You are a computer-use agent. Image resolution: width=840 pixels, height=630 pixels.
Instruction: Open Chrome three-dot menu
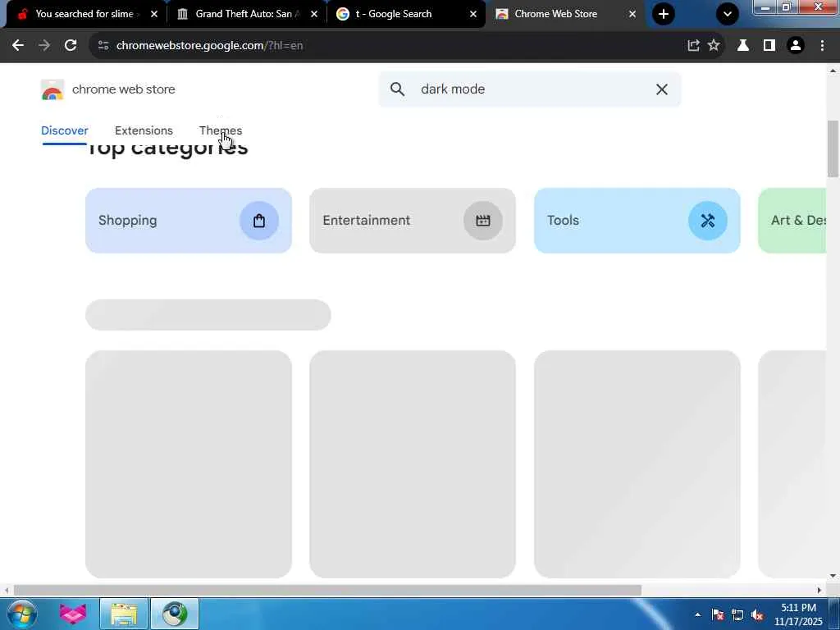coord(822,46)
